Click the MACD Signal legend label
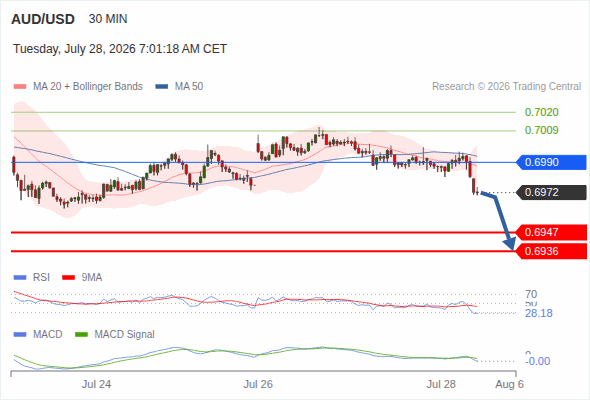Screen dimensions: 590x400 [124, 335]
